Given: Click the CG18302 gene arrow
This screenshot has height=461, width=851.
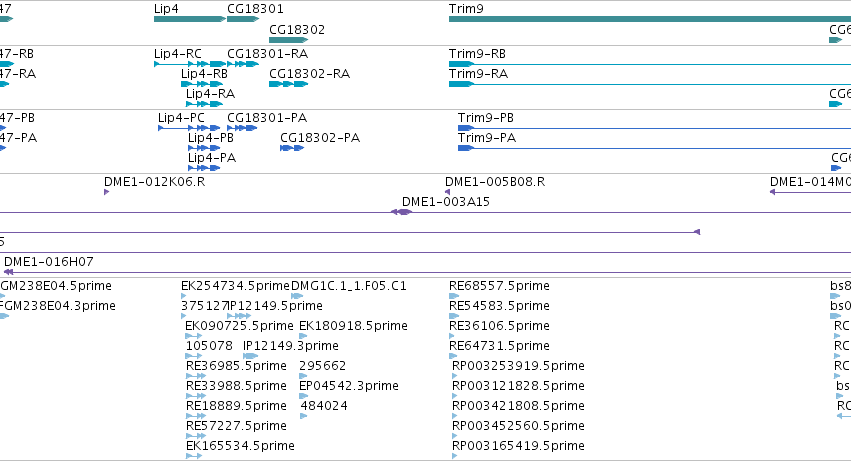Looking at the screenshot, I should (x=289, y=40).
